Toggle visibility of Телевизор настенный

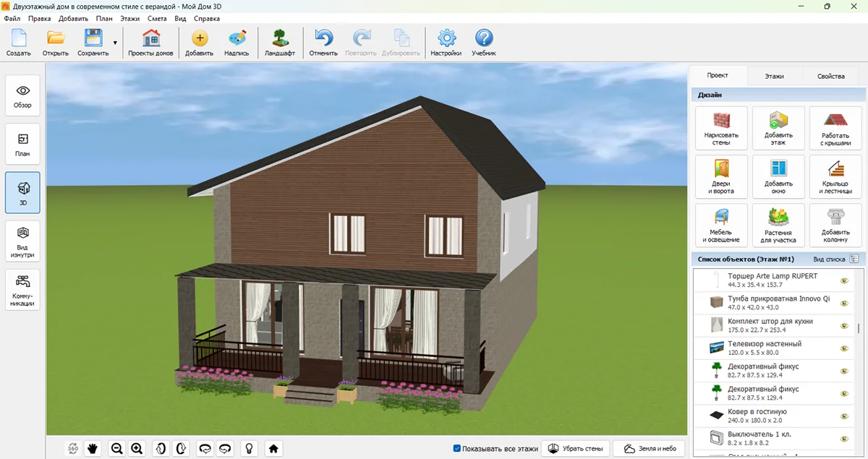pos(843,348)
